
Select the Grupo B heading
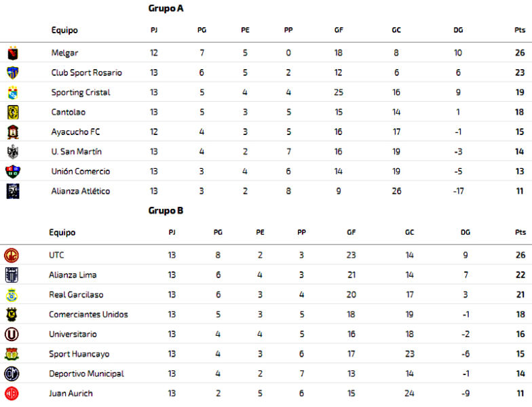point(166,210)
